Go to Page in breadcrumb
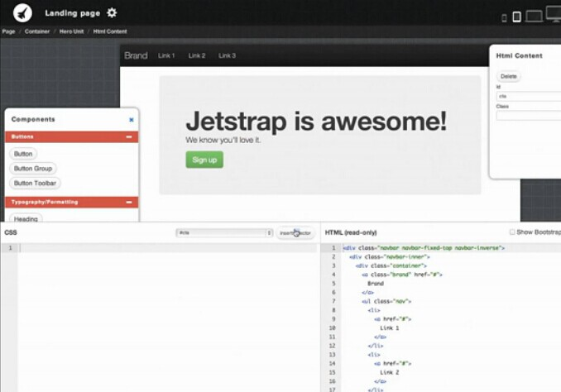 tap(8, 31)
